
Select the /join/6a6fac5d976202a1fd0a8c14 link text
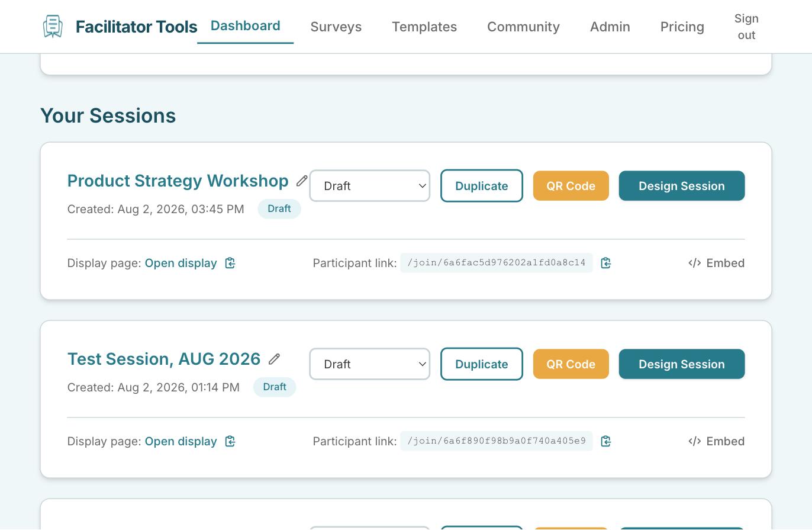(x=497, y=263)
